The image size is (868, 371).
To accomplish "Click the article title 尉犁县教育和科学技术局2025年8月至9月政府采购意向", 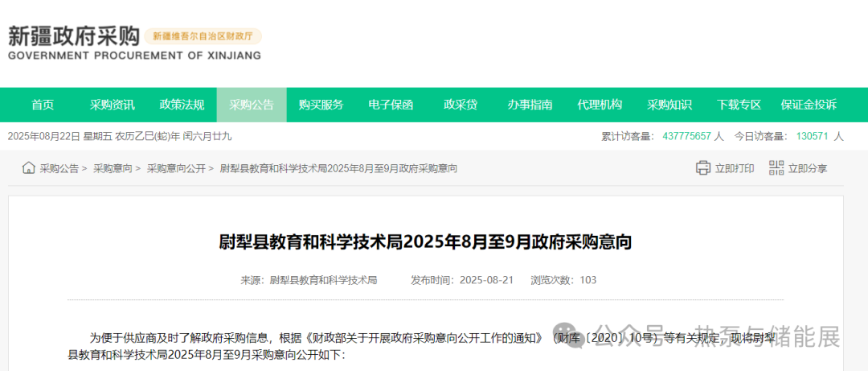I will point(426,242).
